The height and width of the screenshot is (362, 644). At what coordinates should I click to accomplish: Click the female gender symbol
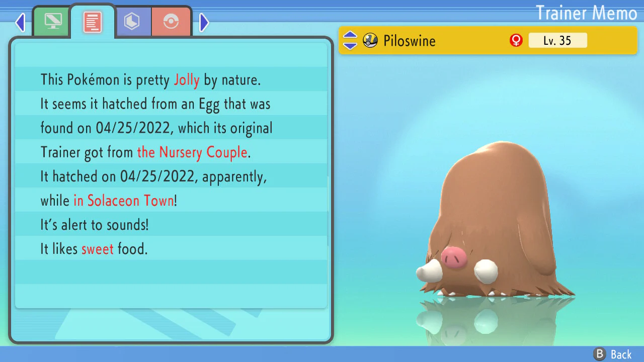click(516, 40)
